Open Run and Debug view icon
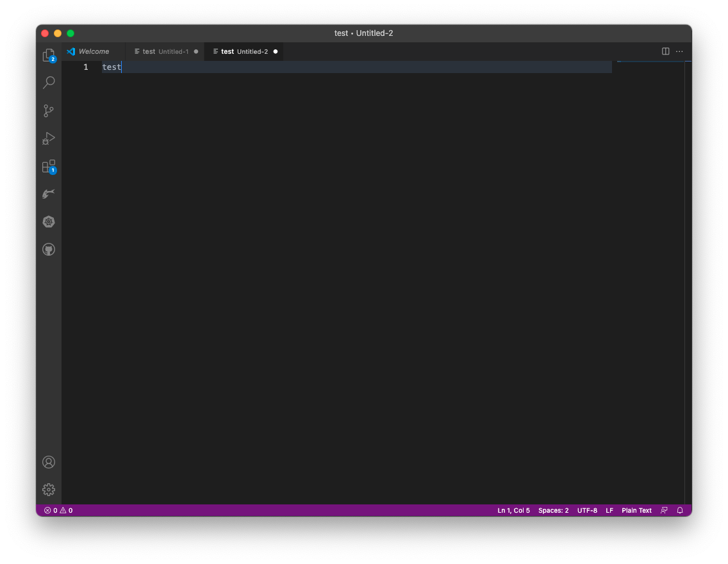Image resolution: width=728 pixels, height=564 pixels. click(x=49, y=138)
